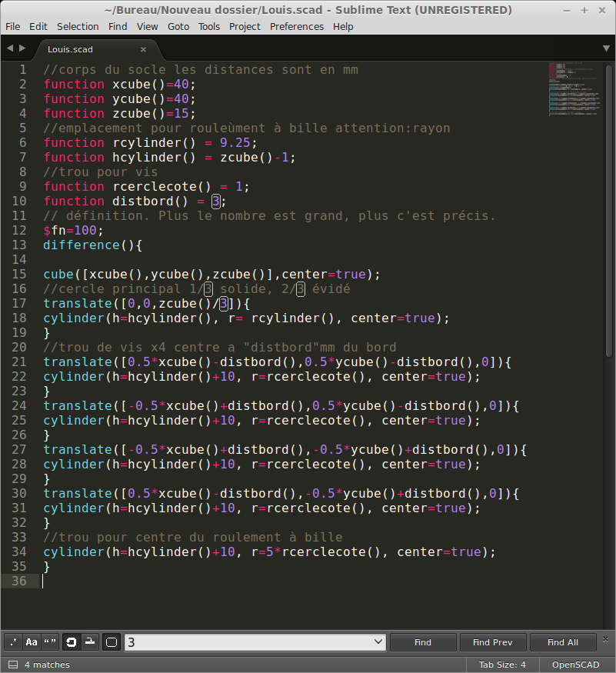Toggle regular expression search option
The image size is (616, 673).
[13, 642]
